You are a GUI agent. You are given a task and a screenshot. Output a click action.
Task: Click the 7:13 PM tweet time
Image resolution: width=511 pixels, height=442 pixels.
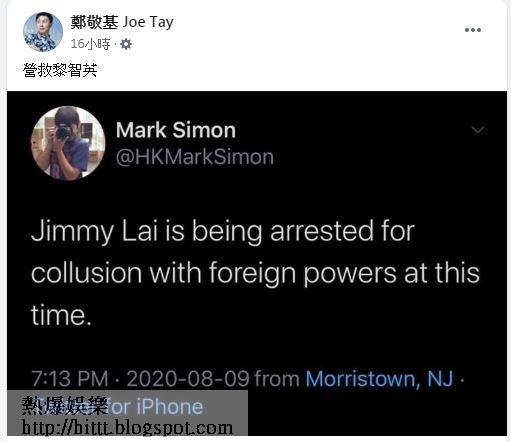(70, 379)
